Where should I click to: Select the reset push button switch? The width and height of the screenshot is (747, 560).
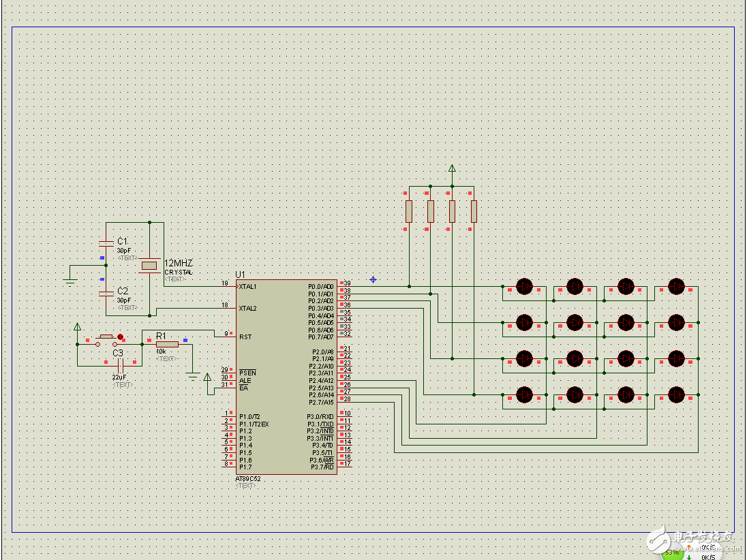click(106, 340)
